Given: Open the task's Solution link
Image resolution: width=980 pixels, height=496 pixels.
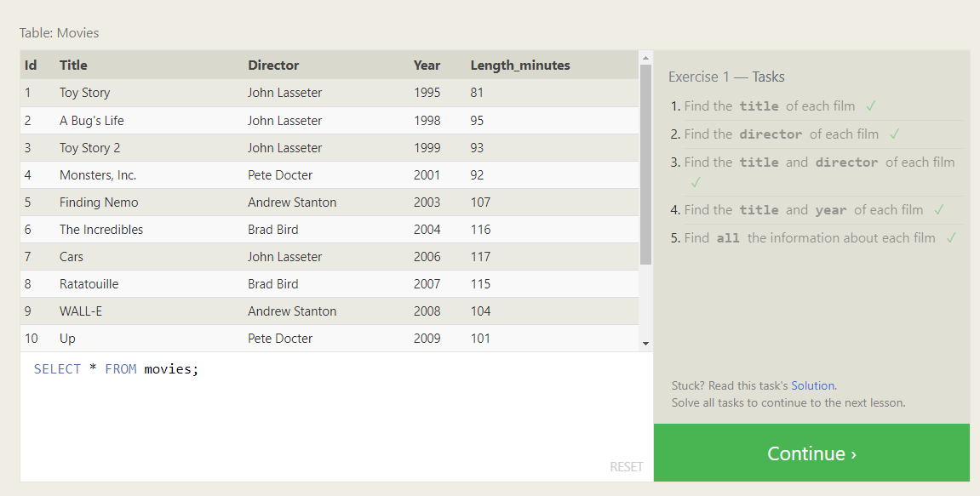Looking at the screenshot, I should point(813,385).
